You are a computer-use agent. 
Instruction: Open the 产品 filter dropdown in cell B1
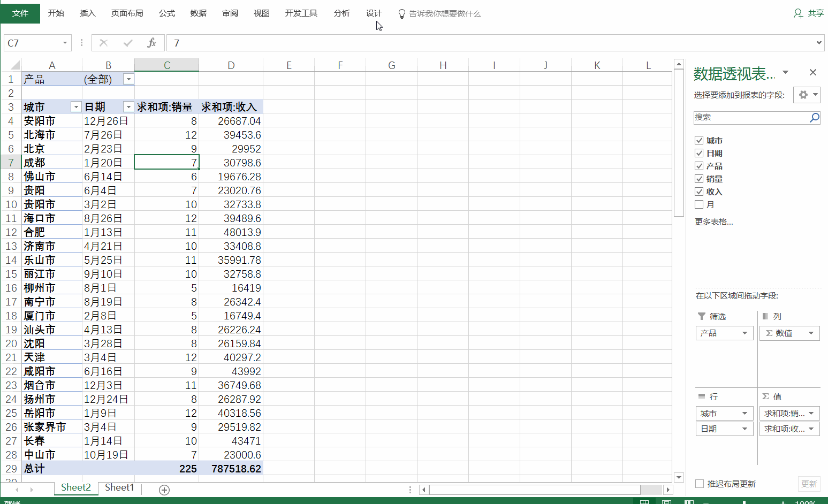pos(128,79)
